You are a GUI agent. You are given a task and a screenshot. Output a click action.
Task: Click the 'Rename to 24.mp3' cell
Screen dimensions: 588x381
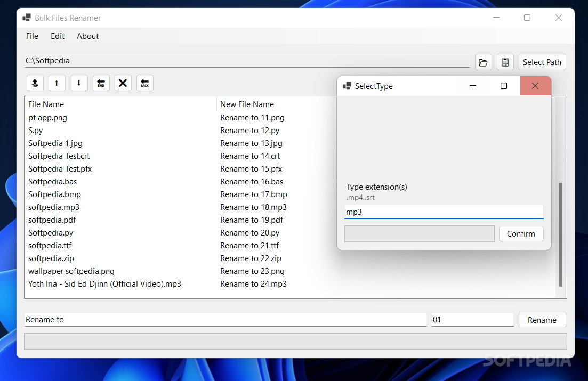253,284
